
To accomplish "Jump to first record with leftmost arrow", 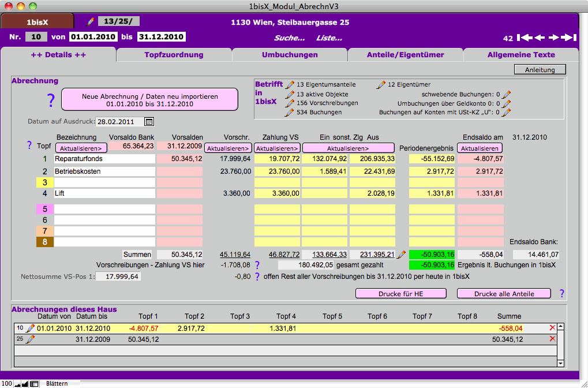I will [x=525, y=38].
